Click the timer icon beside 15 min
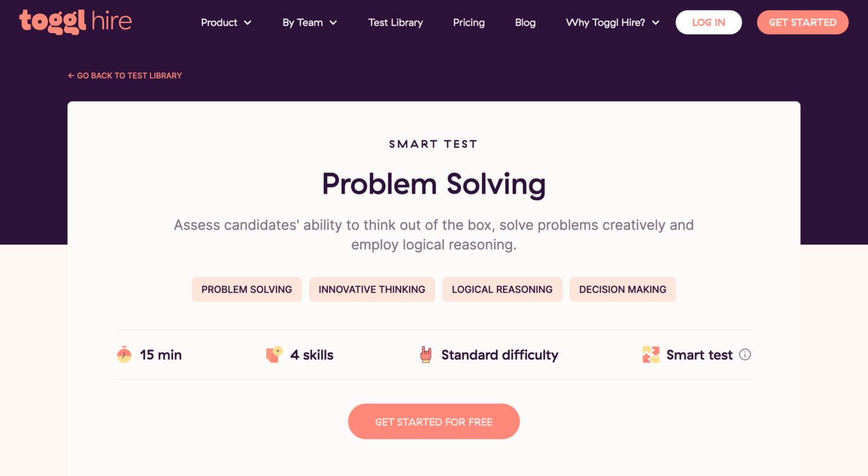The image size is (868, 476). [x=123, y=354]
